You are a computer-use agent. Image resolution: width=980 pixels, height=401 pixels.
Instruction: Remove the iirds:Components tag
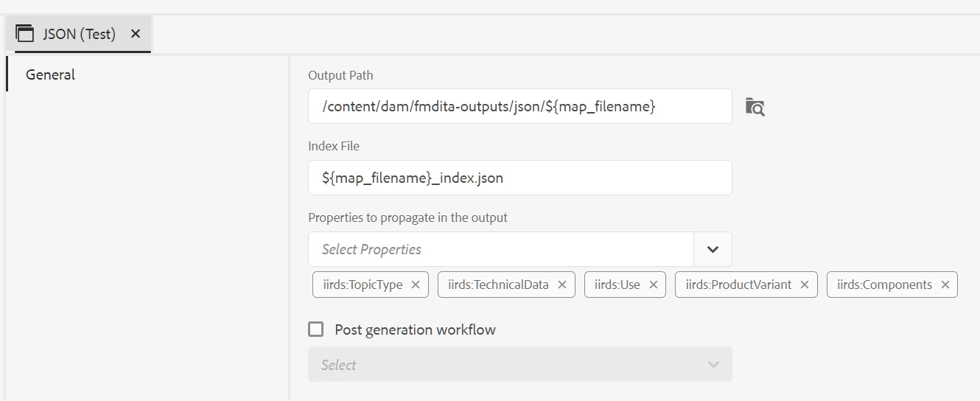tap(945, 285)
